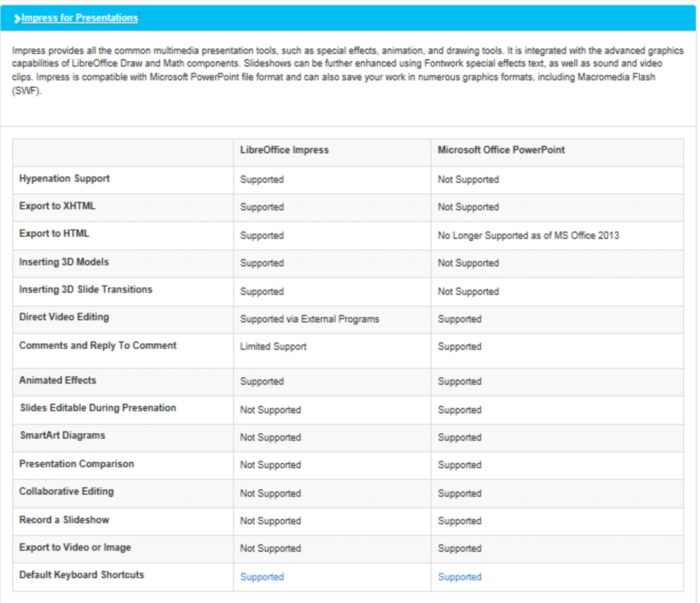Select the Inserting 3D Slide Transitions label
700x603 pixels.
tap(86, 290)
